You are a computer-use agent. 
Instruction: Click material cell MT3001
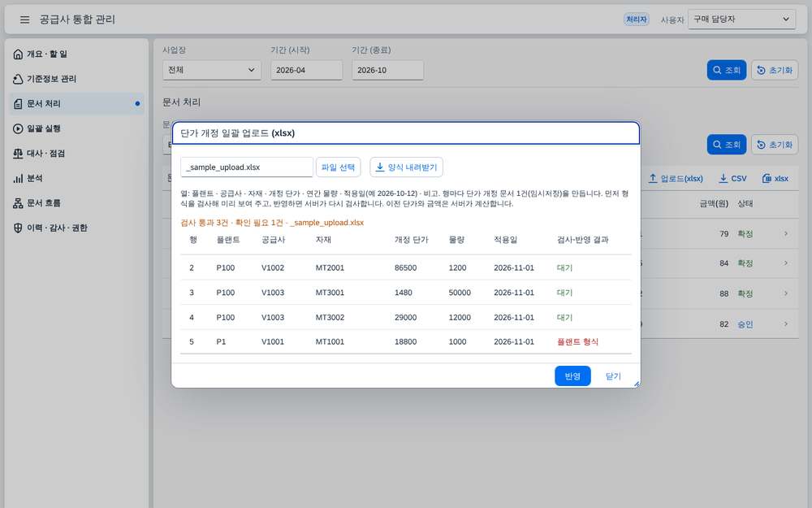tap(330, 293)
